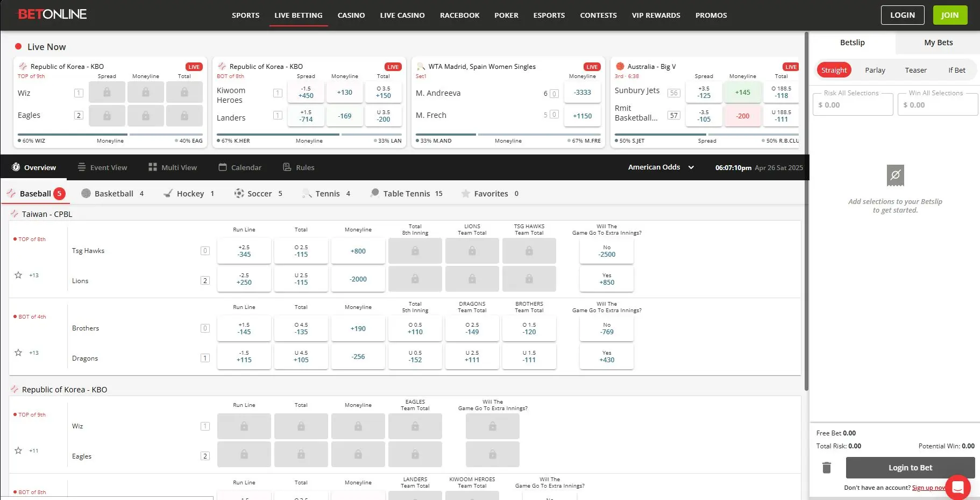980x500 pixels.
Task: Click the Calendar icon
Action: point(223,167)
